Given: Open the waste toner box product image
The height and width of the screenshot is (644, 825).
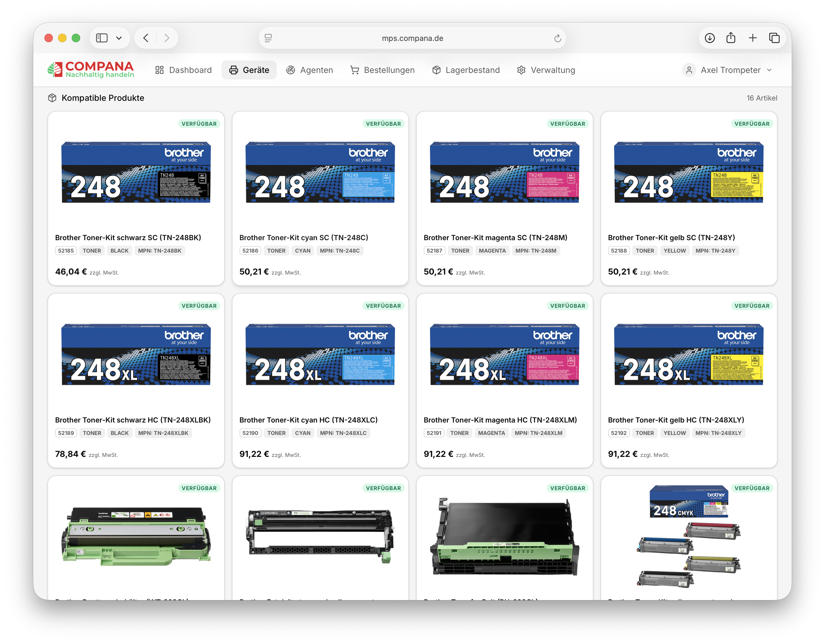Looking at the screenshot, I should [x=136, y=536].
